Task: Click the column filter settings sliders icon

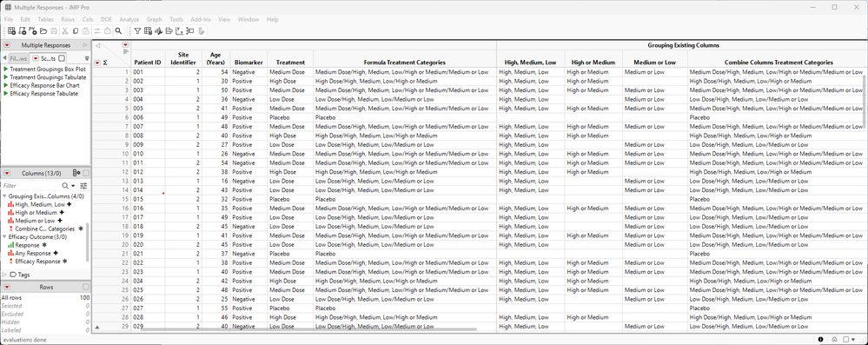Action: [83, 186]
